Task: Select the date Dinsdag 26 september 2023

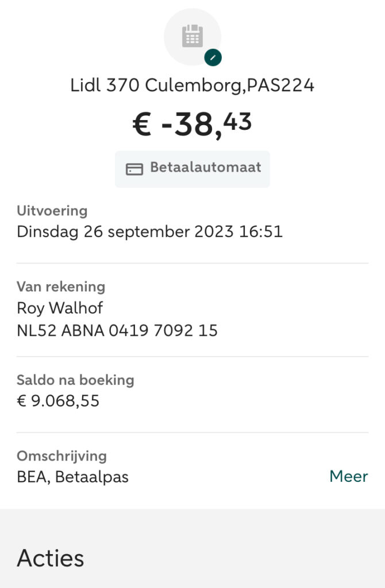Action: click(x=125, y=232)
